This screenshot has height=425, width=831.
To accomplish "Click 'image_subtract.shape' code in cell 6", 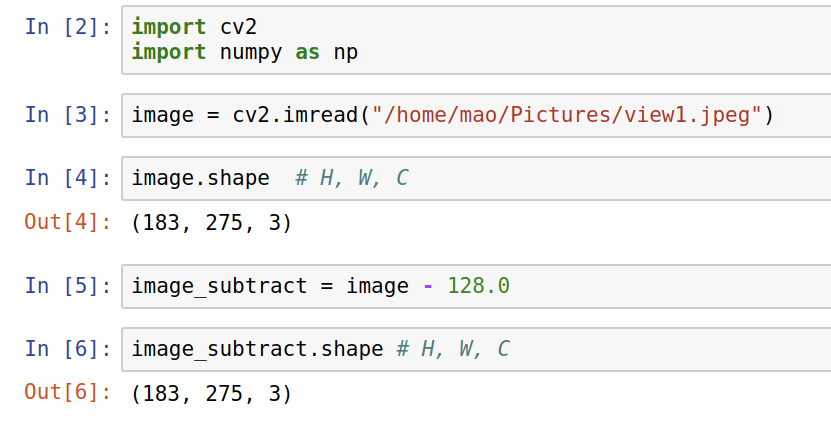I will pos(257,349).
